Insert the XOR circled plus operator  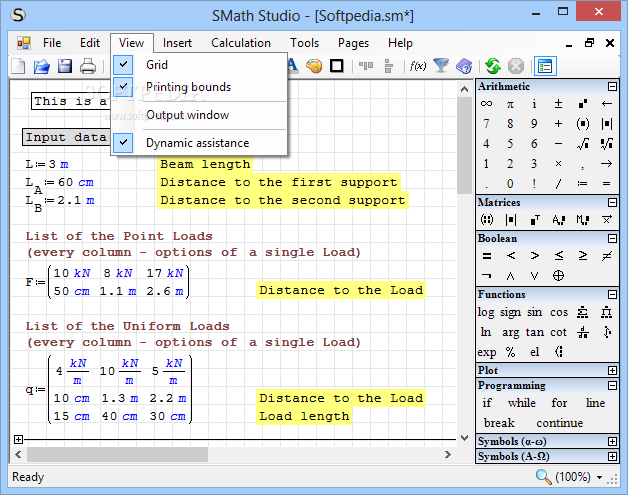(558, 276)
